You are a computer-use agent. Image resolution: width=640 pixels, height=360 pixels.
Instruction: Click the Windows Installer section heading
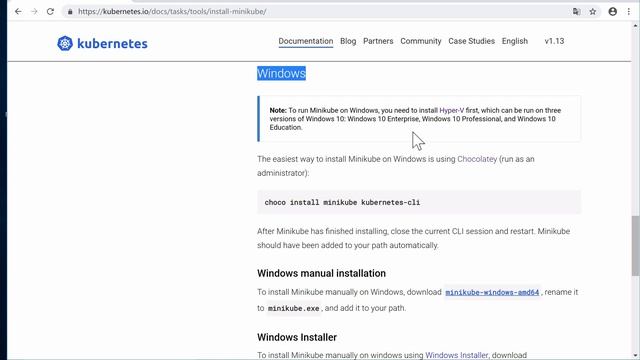(297, 337)
